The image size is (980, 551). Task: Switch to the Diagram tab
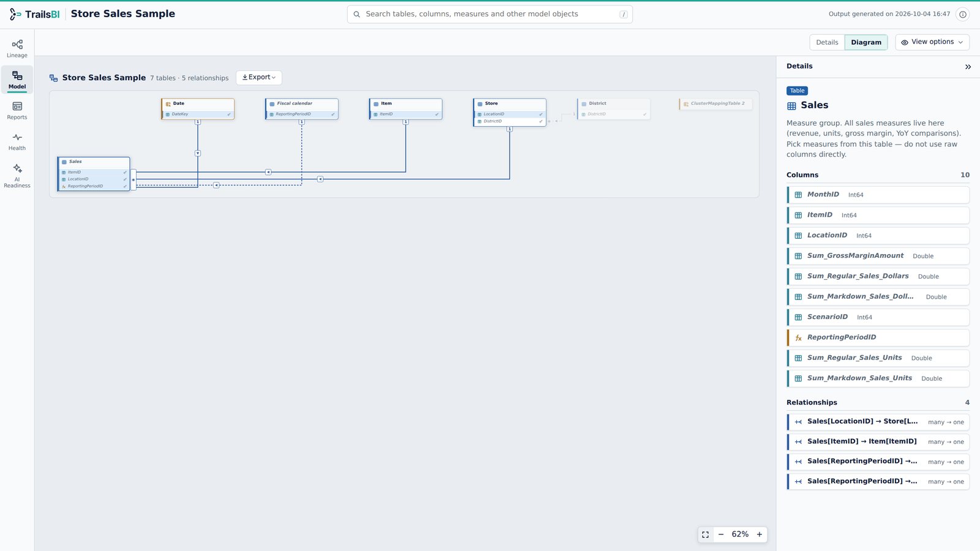[x=866, y=42]
